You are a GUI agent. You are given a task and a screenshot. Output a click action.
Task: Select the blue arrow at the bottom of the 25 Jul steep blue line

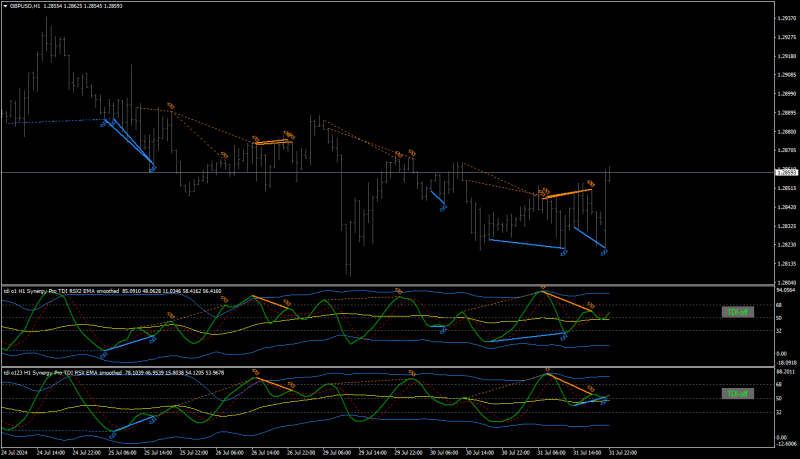point(152,169)
